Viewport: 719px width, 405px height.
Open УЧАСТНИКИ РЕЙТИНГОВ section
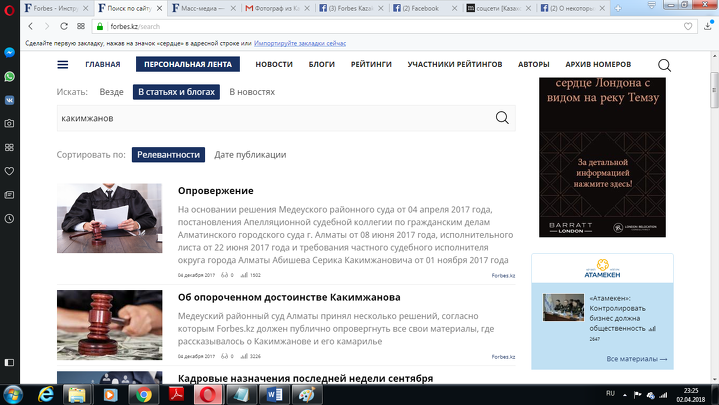[455, 64]
